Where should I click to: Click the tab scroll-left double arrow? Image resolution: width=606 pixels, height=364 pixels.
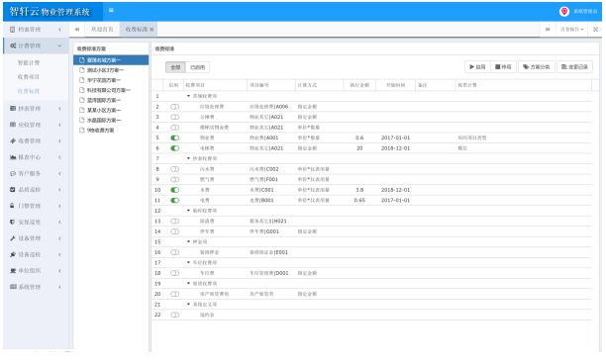[x=77, y=30]
